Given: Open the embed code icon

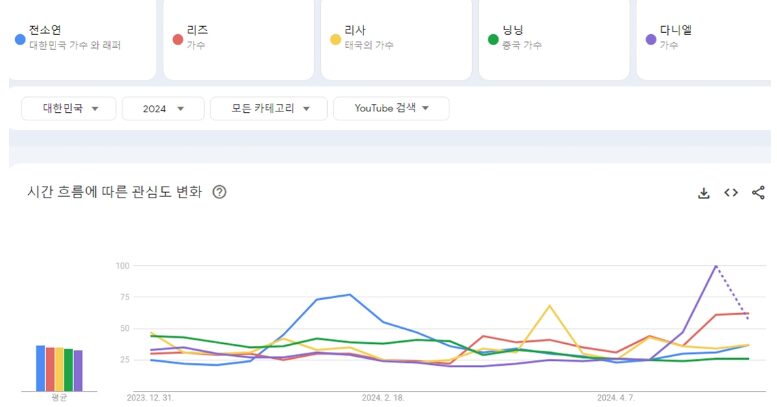Looking at the screenshot, I should (x=731, y=193).
